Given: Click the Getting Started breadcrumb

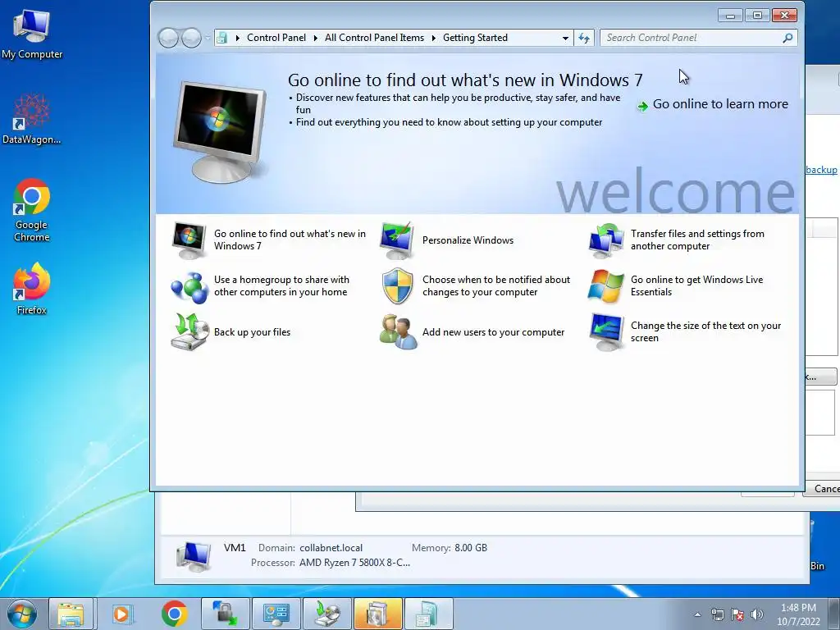Looking at the screenshot, I should 475,38.
